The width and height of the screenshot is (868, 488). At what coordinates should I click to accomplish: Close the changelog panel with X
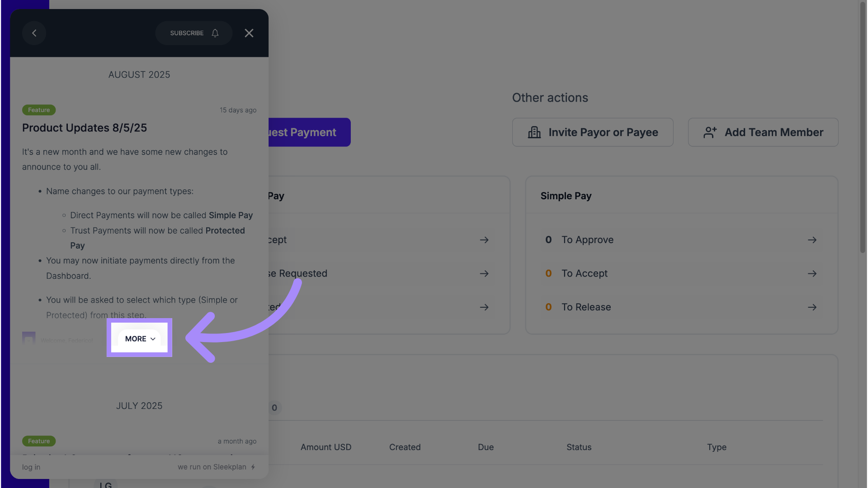(x=249, y=33)
